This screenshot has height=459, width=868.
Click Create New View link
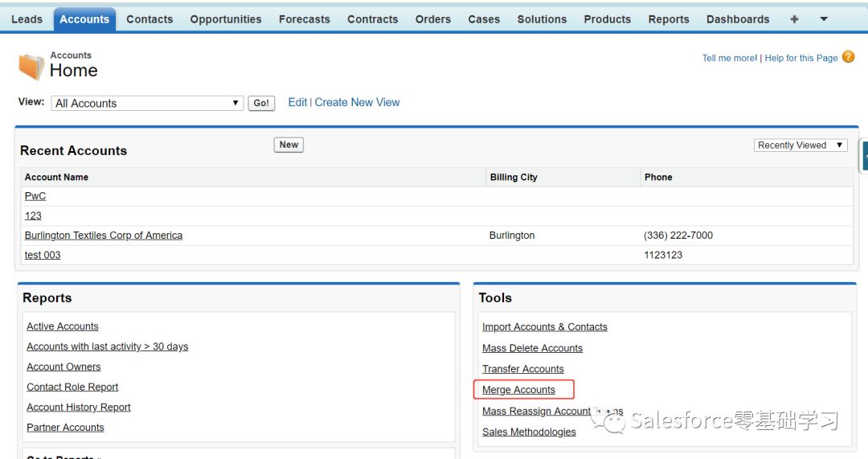[x=357, y=102]
